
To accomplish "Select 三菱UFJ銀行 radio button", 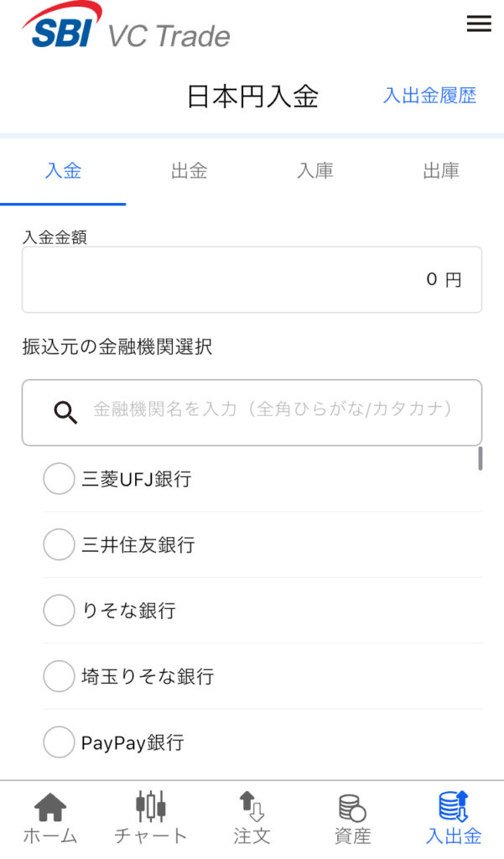I will (x=59, y=479).
